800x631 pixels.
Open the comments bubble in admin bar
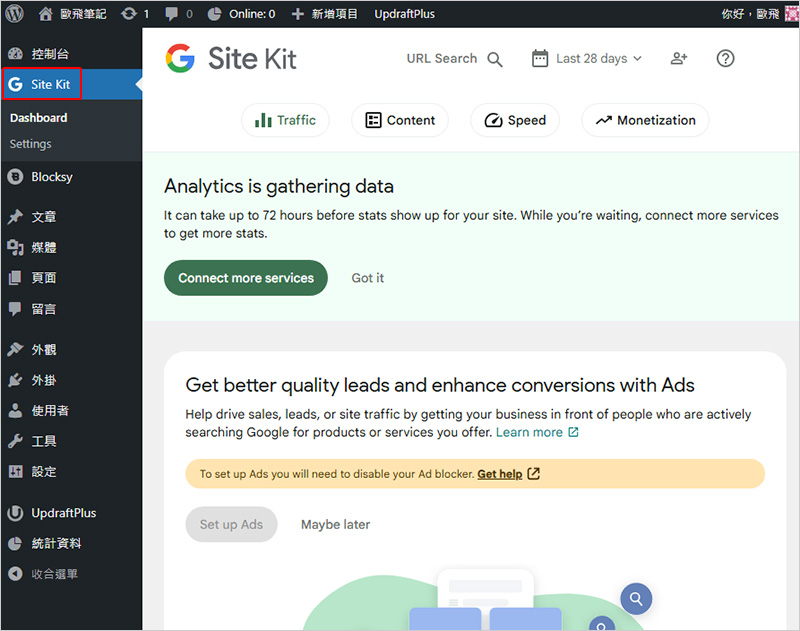(x=177, y=14)
